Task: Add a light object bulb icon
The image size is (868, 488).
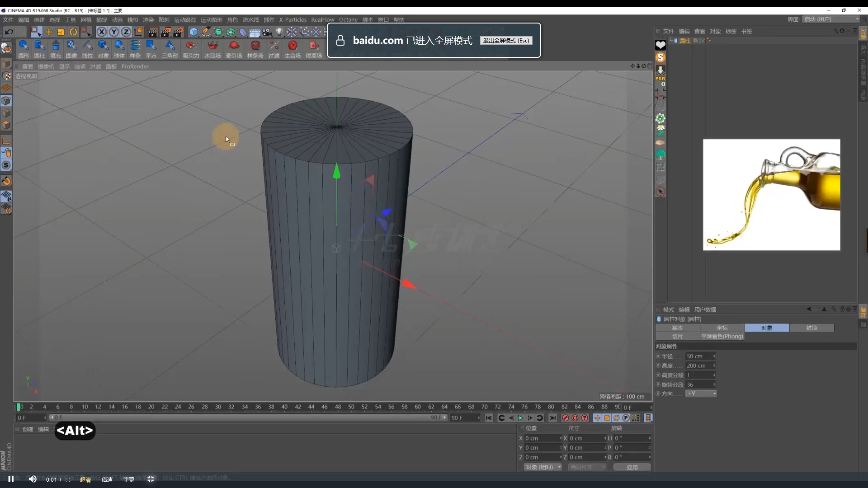Action: tap(279, 32)
